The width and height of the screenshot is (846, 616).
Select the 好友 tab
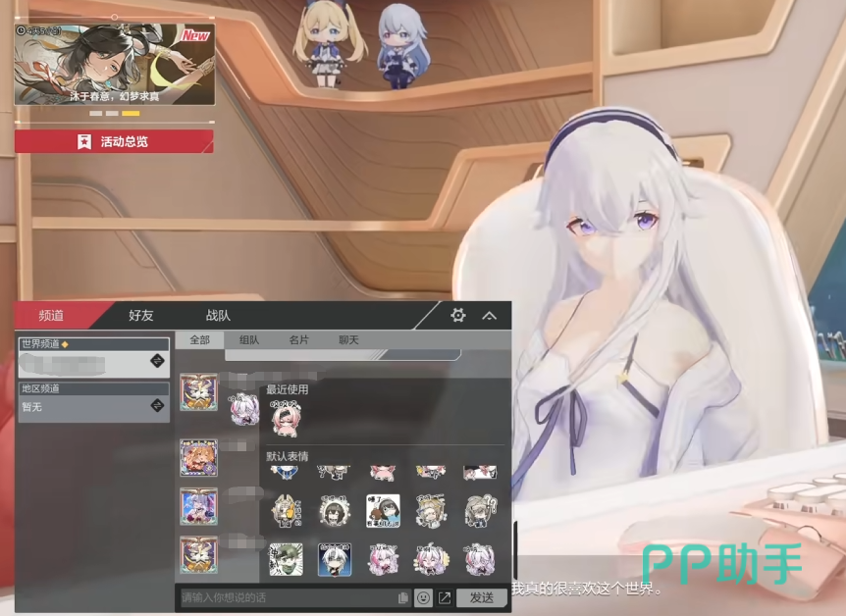point(141,316)
